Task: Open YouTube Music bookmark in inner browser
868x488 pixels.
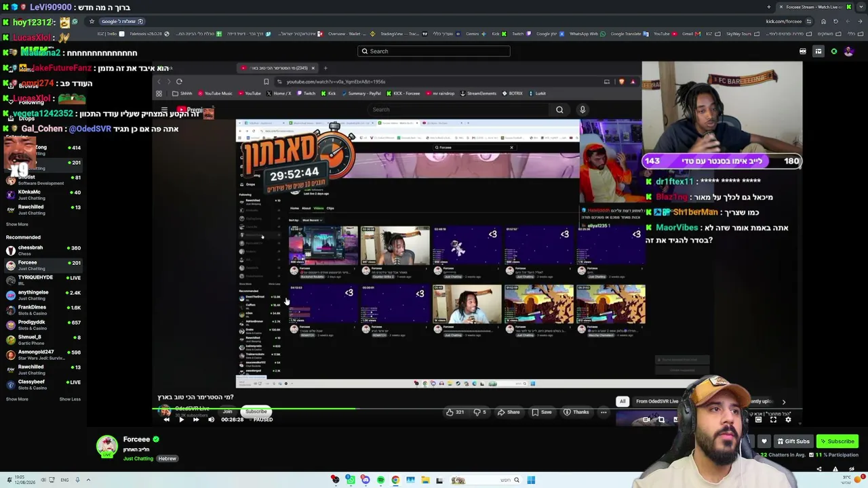Action: point(214,94)
